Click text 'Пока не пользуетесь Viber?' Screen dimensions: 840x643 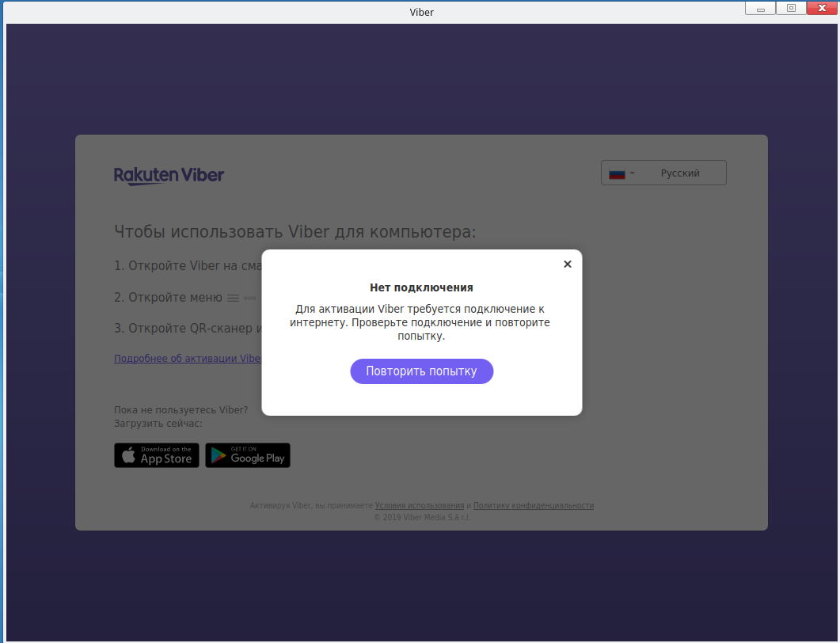coord(181,410)
